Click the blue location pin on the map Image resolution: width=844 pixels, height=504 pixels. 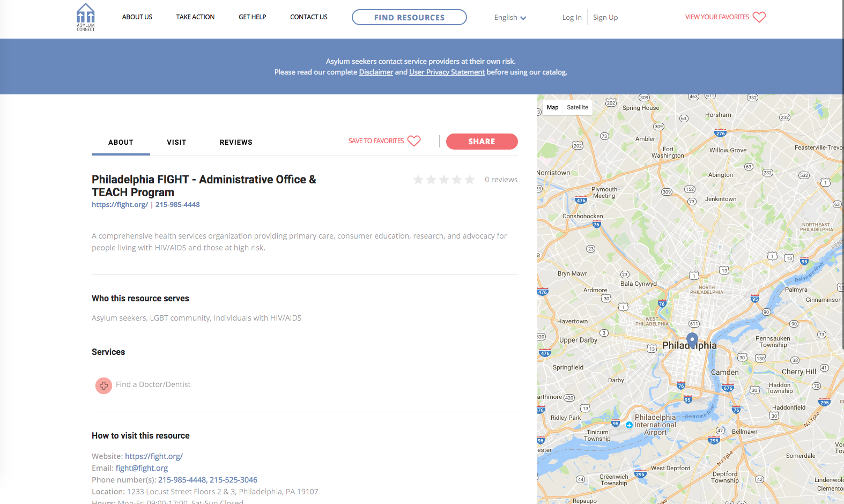click(692, 340)
